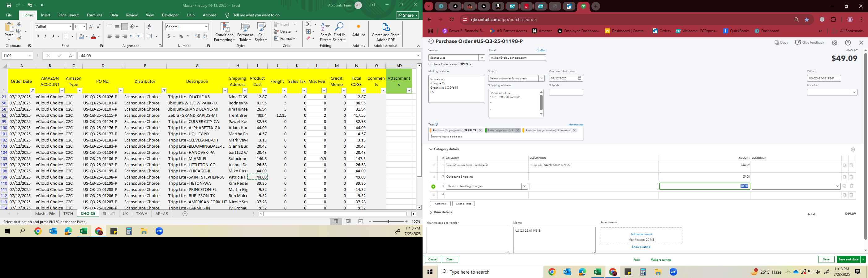This screenshot has height=278, width=868.
Task: Click the Accounting dollar format icon
Action: click(169, 36)
